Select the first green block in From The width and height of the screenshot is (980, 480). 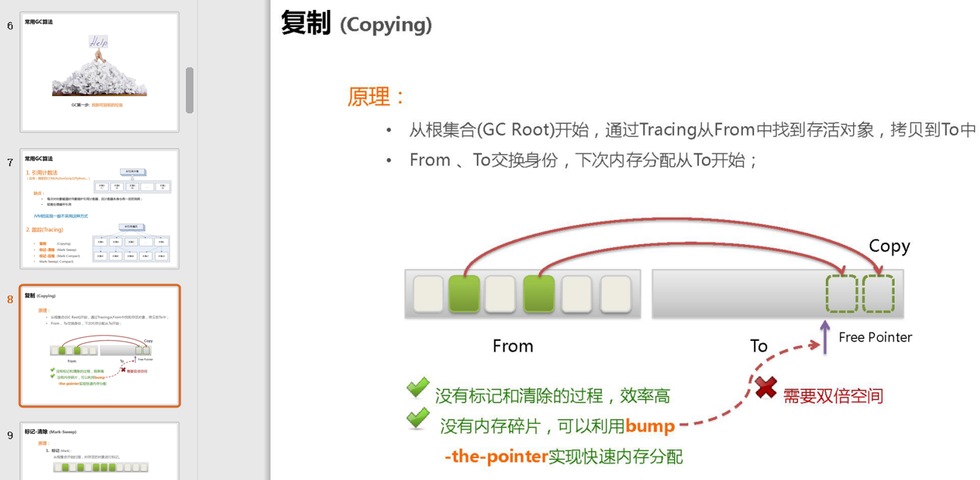465,294
